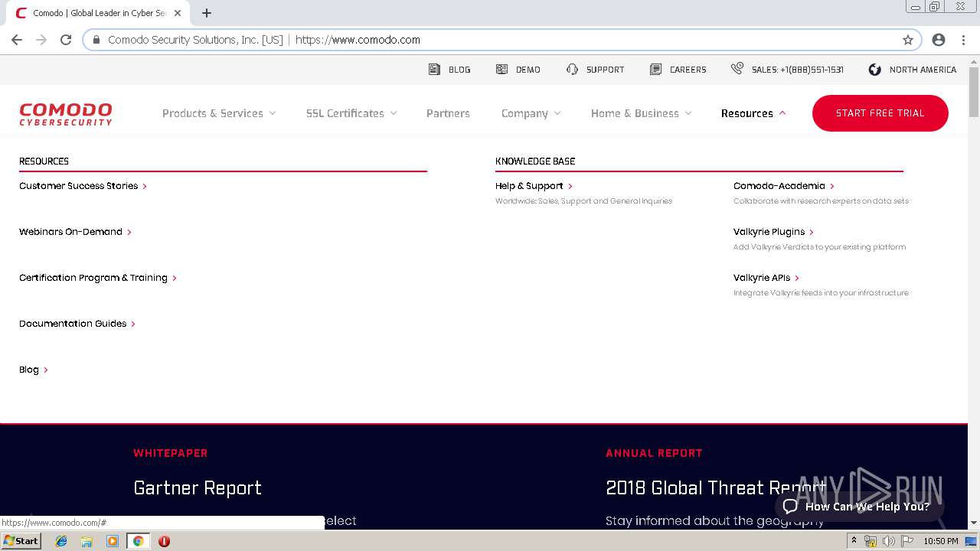The width and height of the screenshot is (980, 551).
Task: Click scrollbar down arrow
Action: pos(974,523)
